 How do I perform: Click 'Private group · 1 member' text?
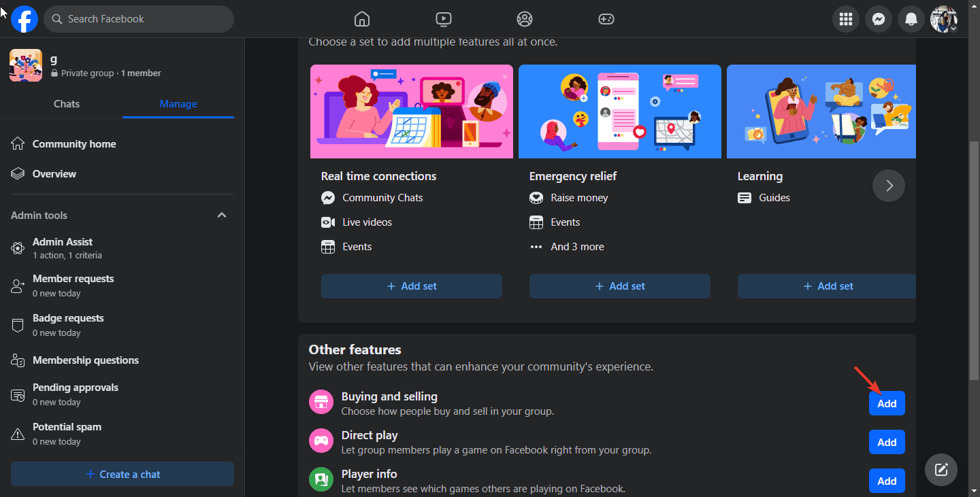coord(111,73)
